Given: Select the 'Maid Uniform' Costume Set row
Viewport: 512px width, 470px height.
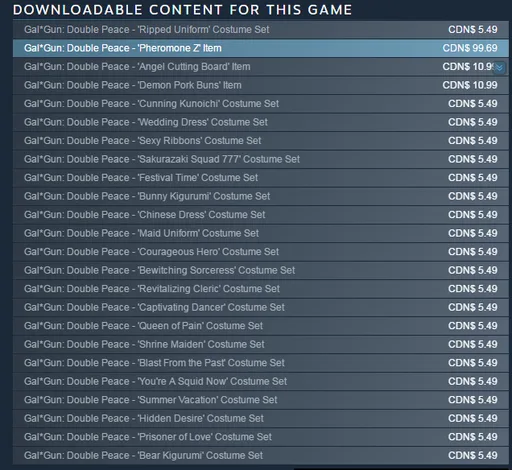Looking at the screenshot, I should coord(261,233).
